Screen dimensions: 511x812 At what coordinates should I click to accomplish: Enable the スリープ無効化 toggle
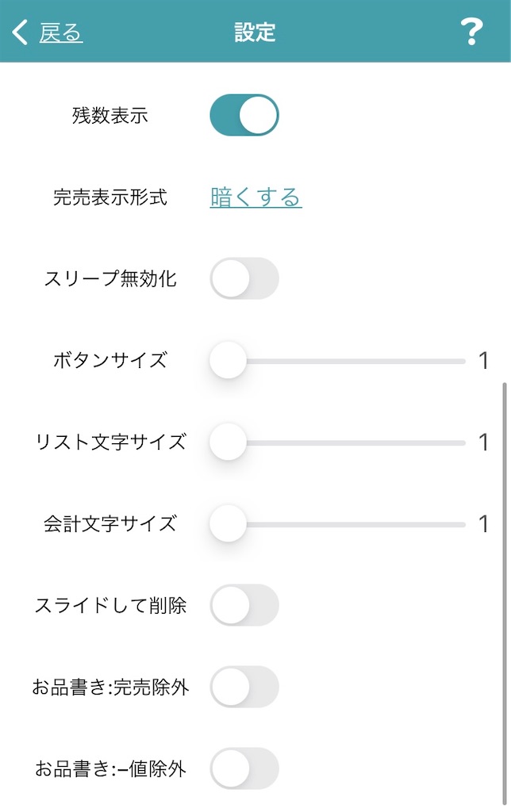(x=244, y=278)
